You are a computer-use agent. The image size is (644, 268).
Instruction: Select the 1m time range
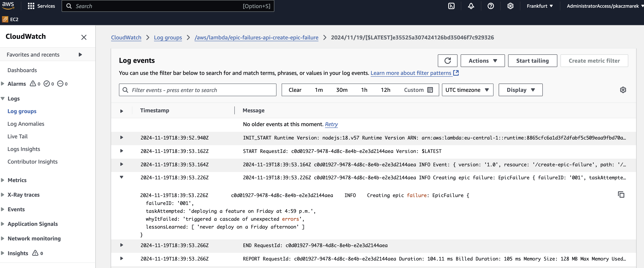pos(319,90)
